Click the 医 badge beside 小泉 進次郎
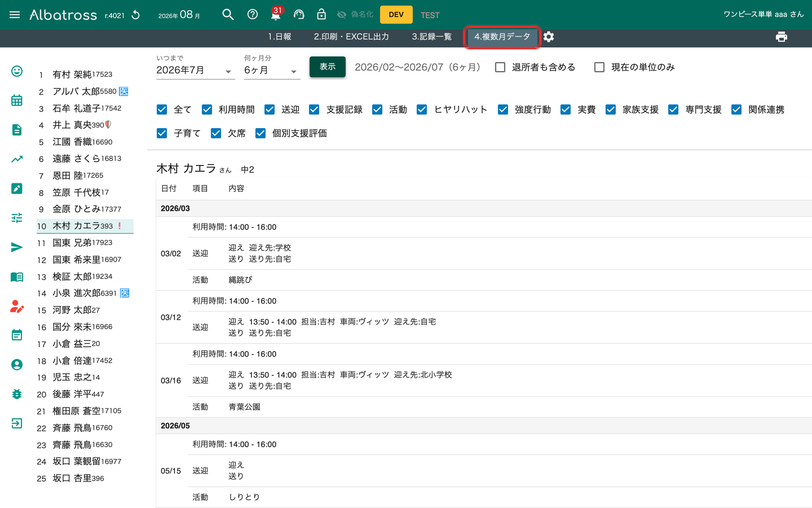 [125, 293]
